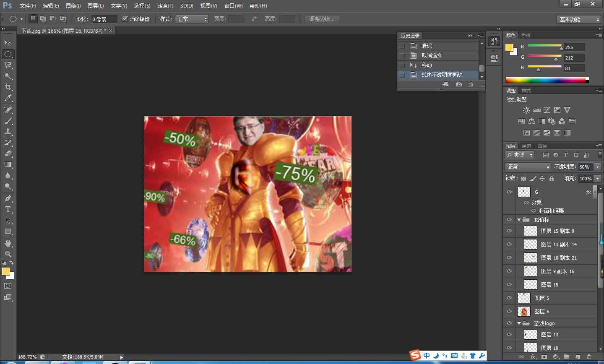The width and height of the screenshot is (604, 364).
Task: Toggle anti-alias checkbox in options bar
Action: (x=125, y=19)
